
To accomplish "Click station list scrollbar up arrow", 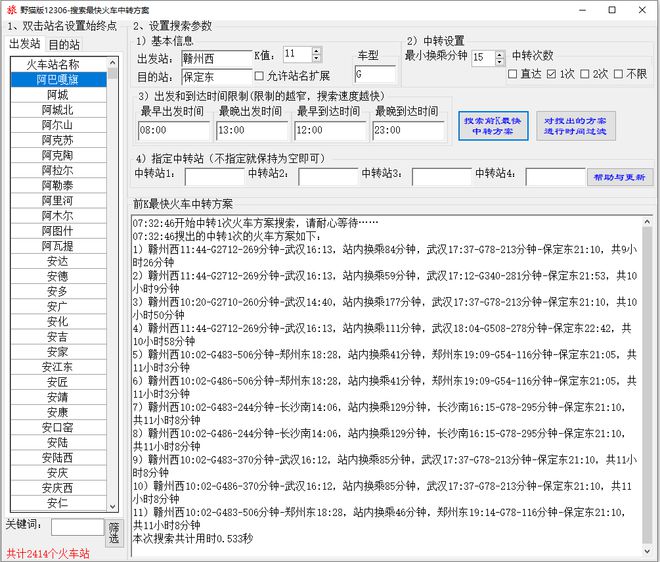I will [x=112, y=63].
